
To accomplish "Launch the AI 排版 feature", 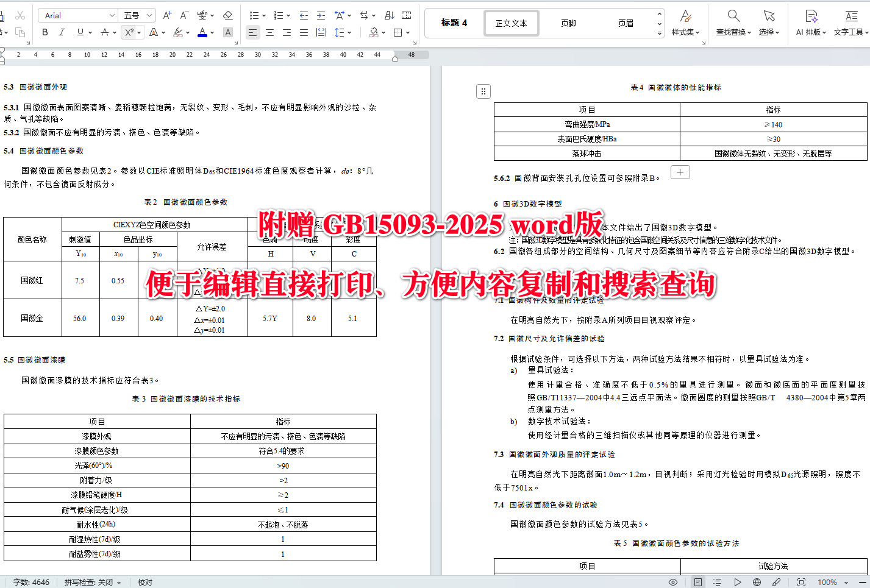I will click(810, 21).
